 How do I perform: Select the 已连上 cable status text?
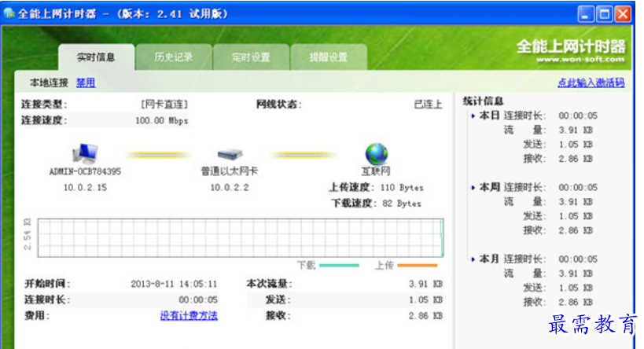(428, 105)
